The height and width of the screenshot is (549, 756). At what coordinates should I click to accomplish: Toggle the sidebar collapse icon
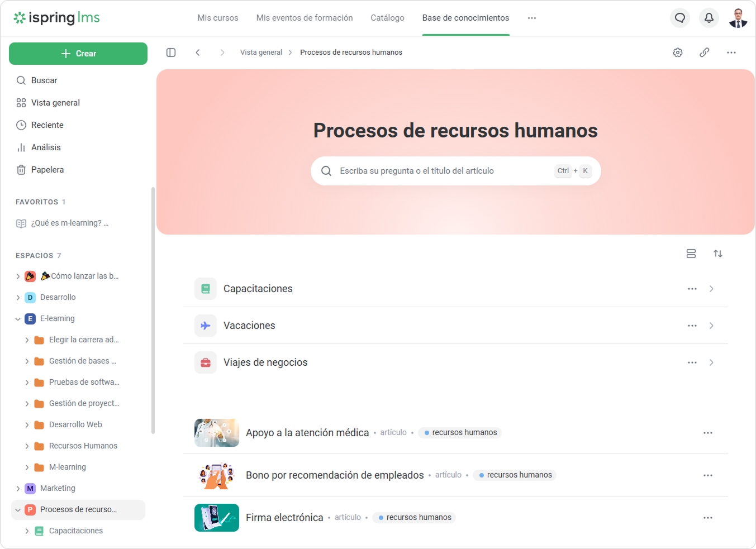tap(170, 52)
